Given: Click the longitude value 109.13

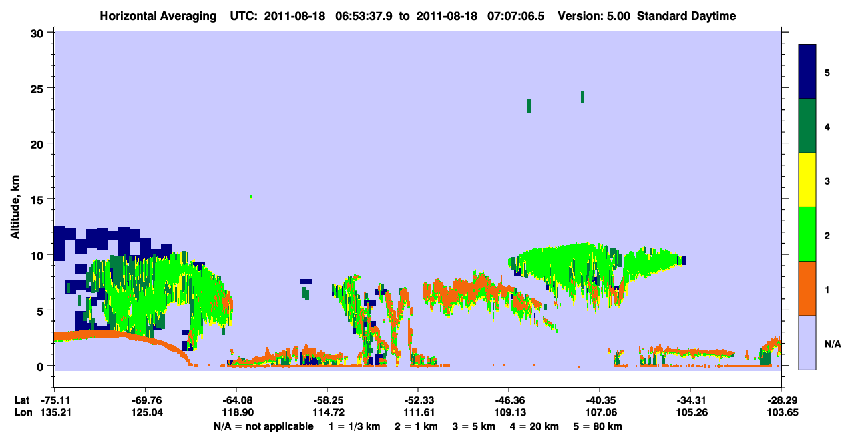Looking at the screenshot, I should 509,412.
